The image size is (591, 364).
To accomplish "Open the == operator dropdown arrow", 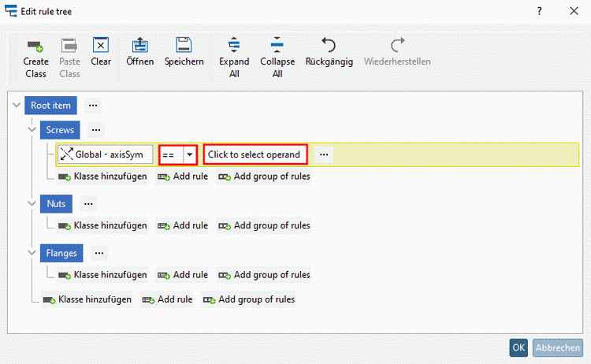I will tap(190, 154).
